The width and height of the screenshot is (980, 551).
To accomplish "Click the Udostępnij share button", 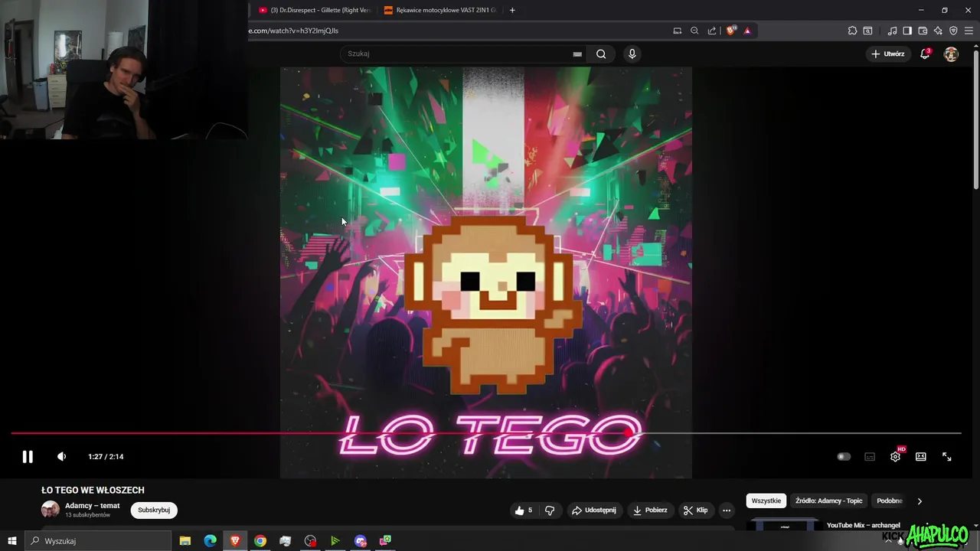I will click(593, 510).
